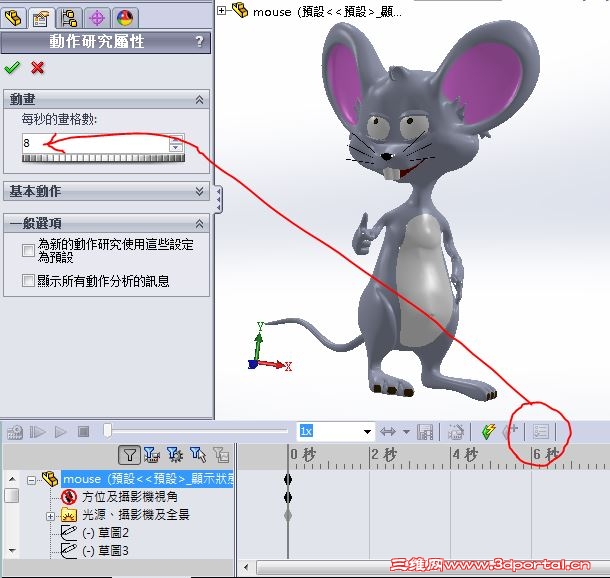
Task: Collapse the mouse tree node
Action: click(31, 480)
